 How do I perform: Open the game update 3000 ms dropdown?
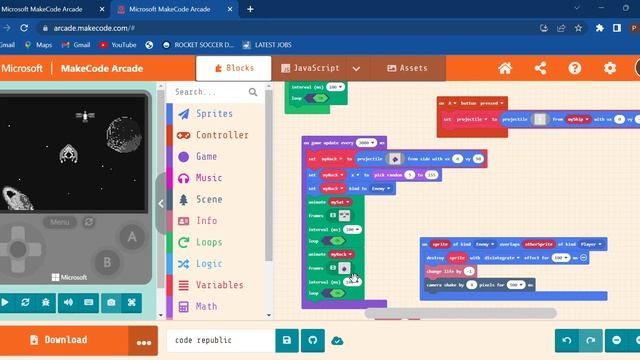coord(366,143)
